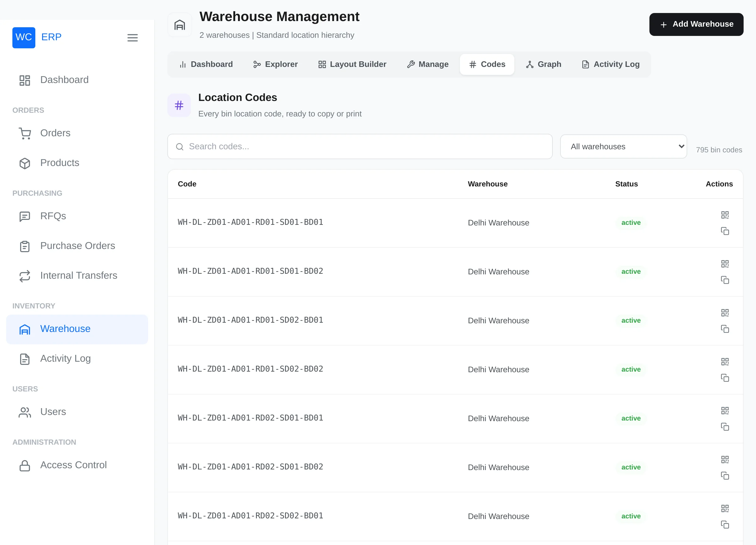The height and width of the screenshot is (545, 756).
Task: Show QR code for WH-DL-ZD01-AD01-RD01-SD01-BD02
Action: (x=725, y=264)
